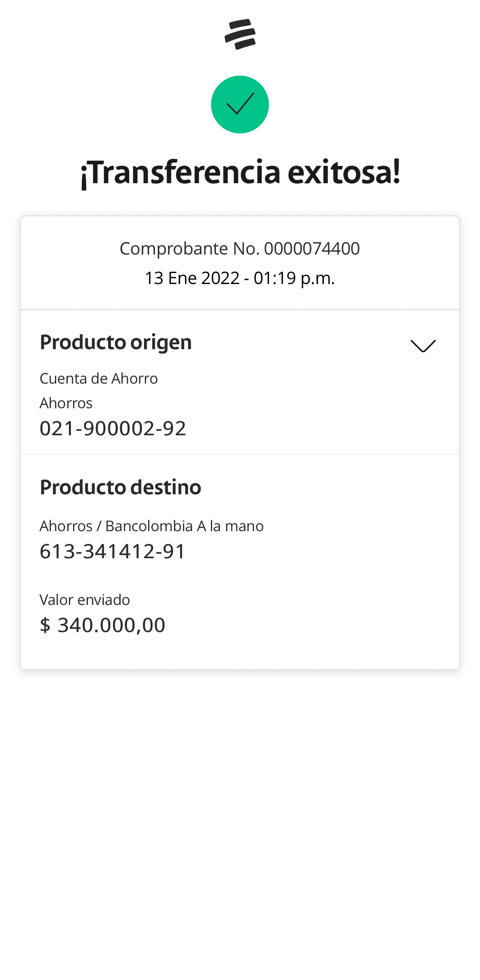
Task: Click the word origen in section heading
Action: pyautogui.click(x=161, y=342)
